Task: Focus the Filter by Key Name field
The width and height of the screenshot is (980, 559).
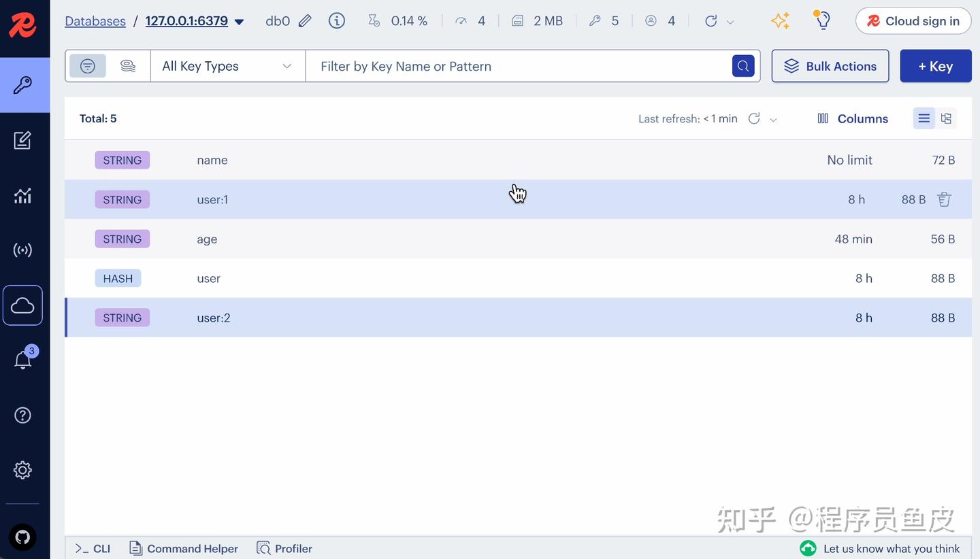Action: pyautogui.click(x=519, y=66)
